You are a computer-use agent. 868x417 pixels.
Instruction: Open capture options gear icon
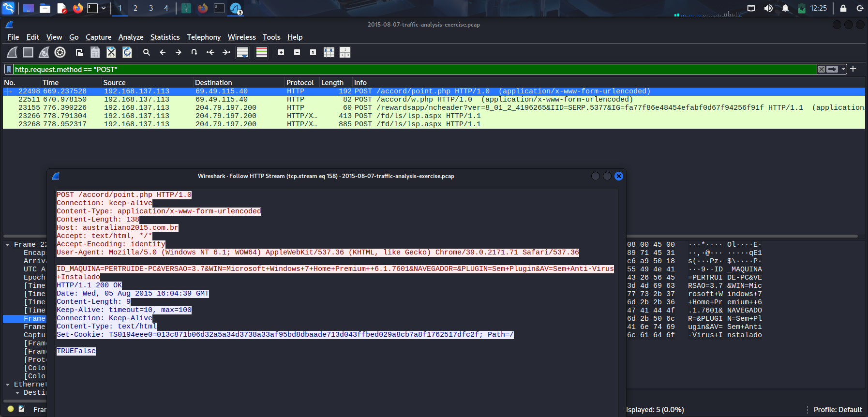coord(60,52)
